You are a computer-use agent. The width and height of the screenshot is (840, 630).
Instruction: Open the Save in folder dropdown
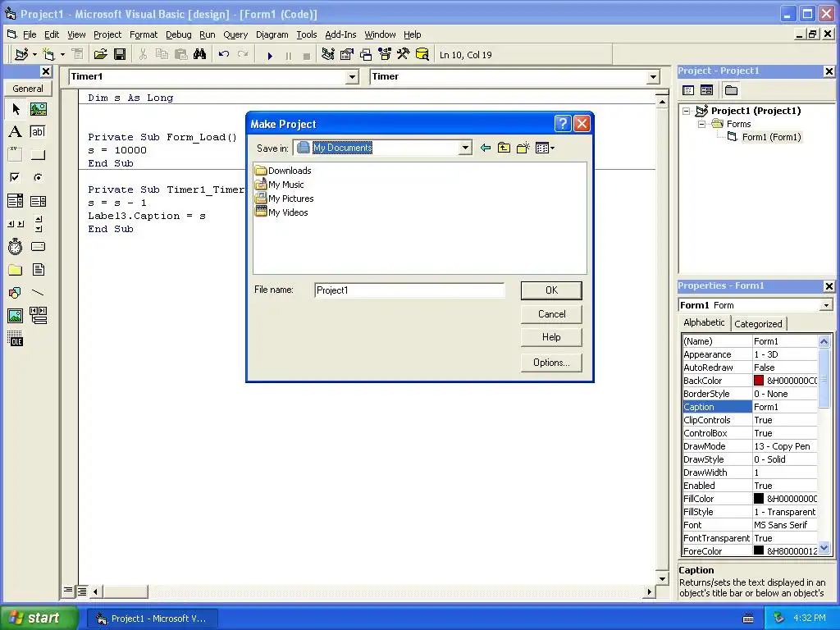point(466,148)
